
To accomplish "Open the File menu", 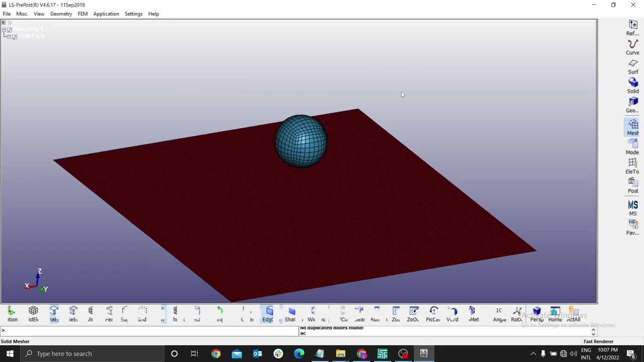I will click(7, 14).
